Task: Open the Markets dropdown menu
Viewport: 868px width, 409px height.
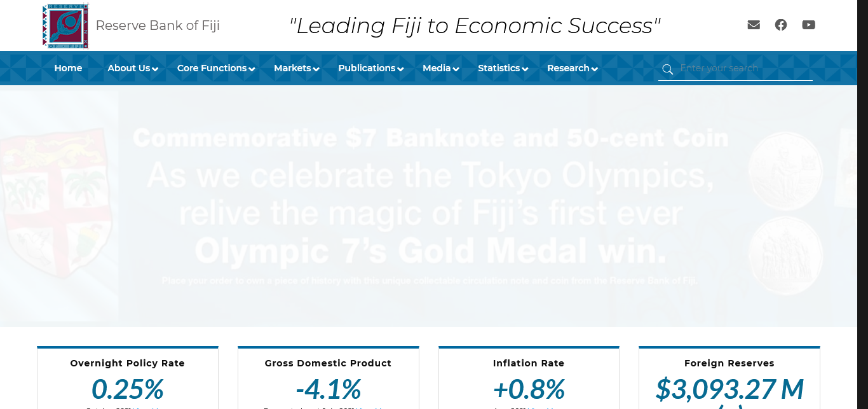Action: pos(296,68)
